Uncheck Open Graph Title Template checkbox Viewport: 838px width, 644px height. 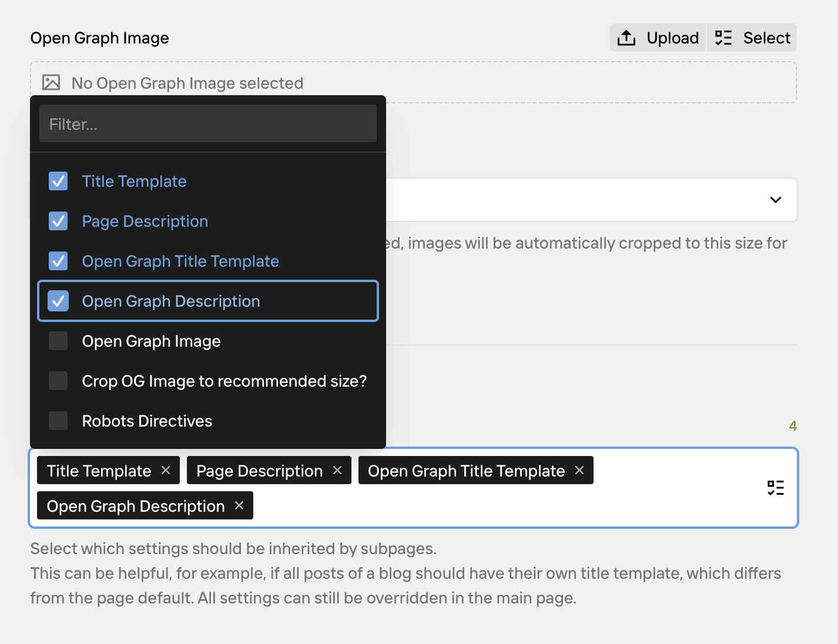tap(58, 261)
